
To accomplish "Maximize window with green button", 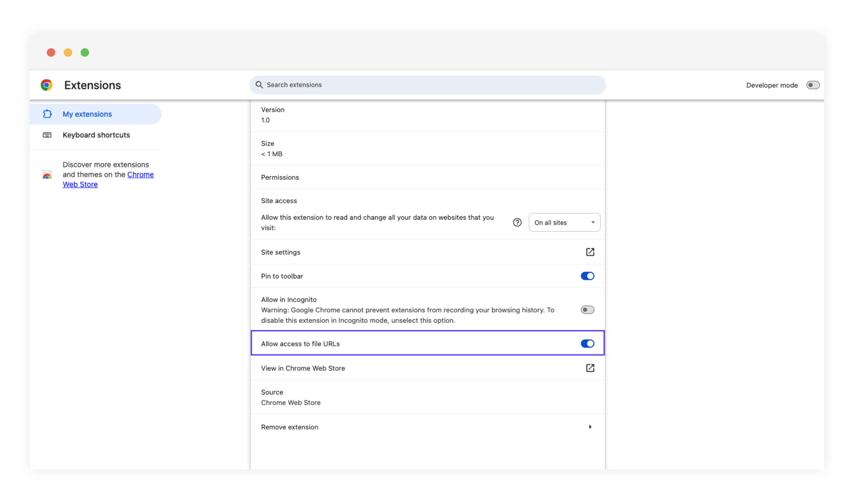I will [85, 52].
